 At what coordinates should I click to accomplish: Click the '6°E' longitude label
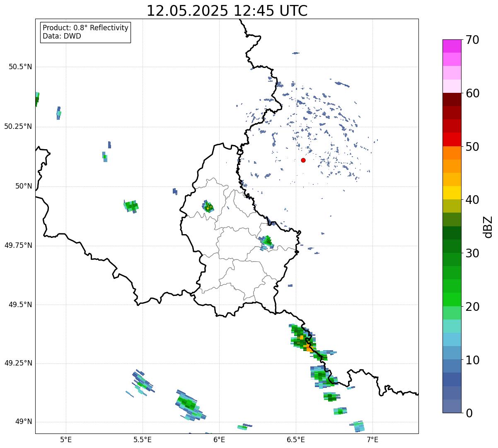219,439
